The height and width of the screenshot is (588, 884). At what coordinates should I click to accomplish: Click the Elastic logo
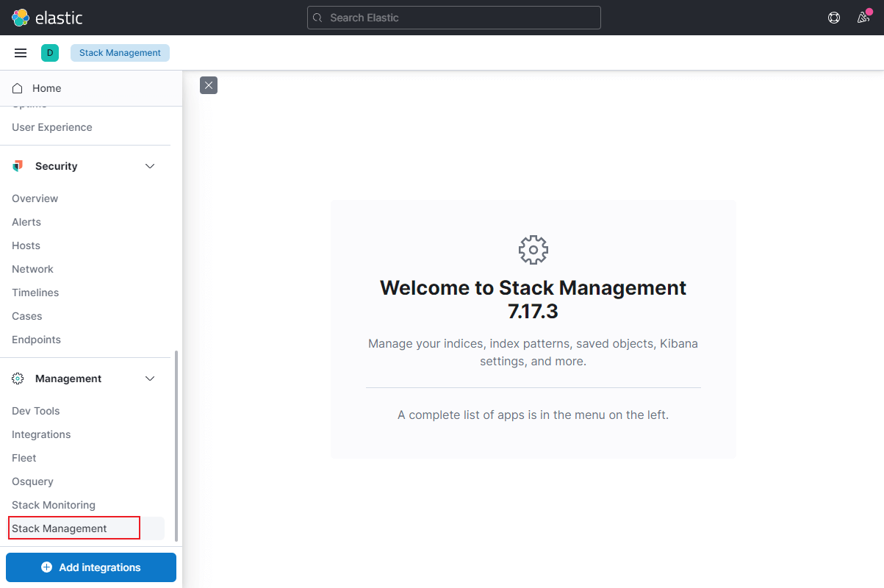pos(47,18)
